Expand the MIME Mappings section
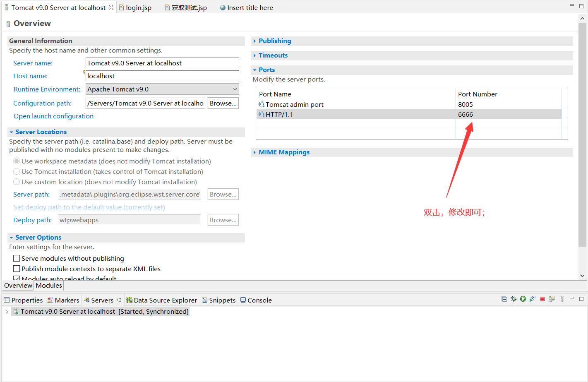The image size is (588, 382). coord(254,152)
